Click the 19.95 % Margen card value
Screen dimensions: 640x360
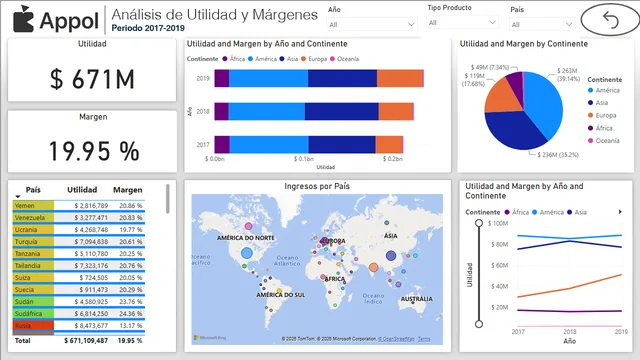[94, 151]
